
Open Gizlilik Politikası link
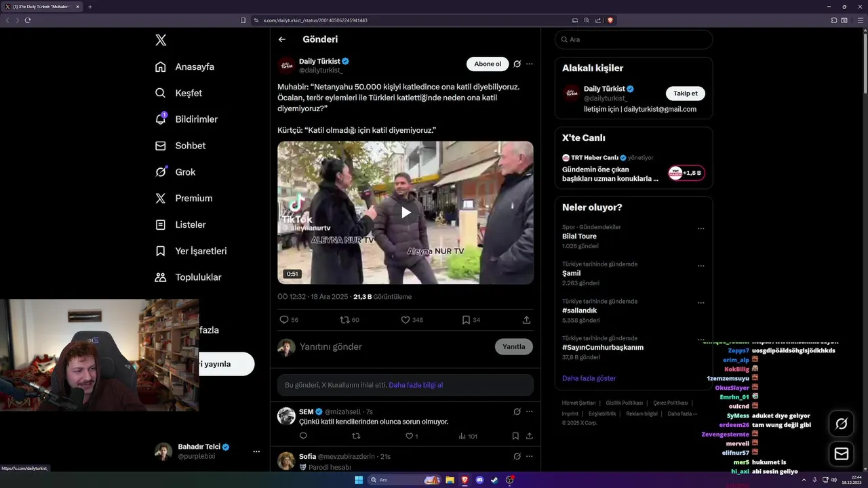(x=624, y=403)
